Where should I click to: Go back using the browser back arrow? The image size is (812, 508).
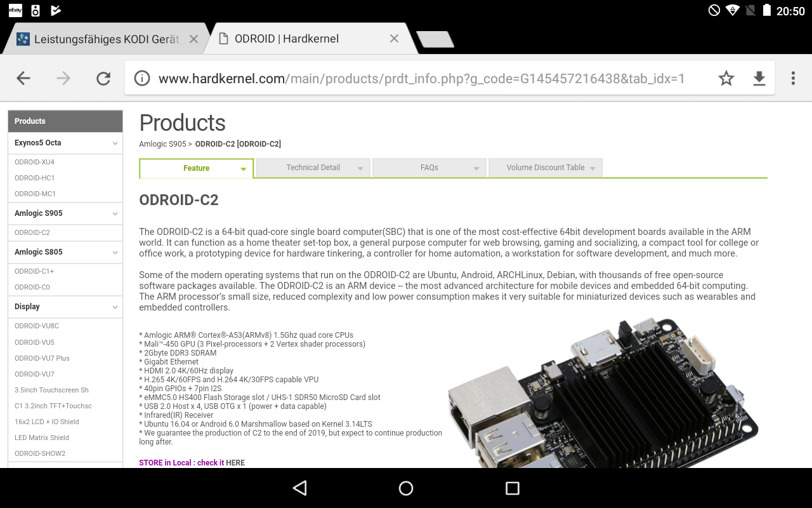[x=23, y=78]
